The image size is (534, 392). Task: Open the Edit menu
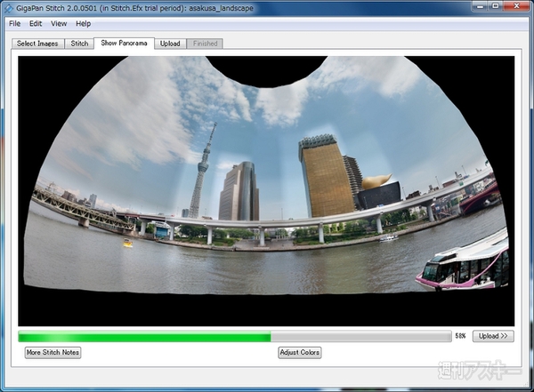[36, 23]
